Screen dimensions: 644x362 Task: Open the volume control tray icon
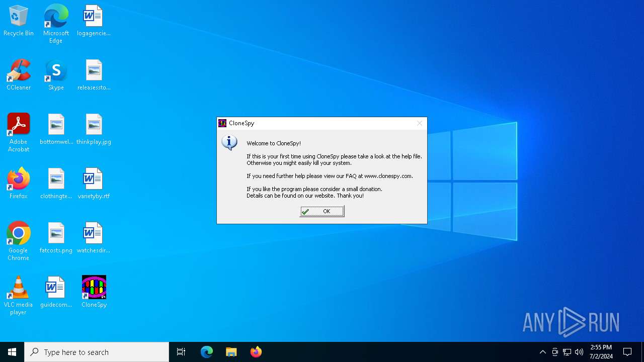pyautogui.click(x=579, y=352)
